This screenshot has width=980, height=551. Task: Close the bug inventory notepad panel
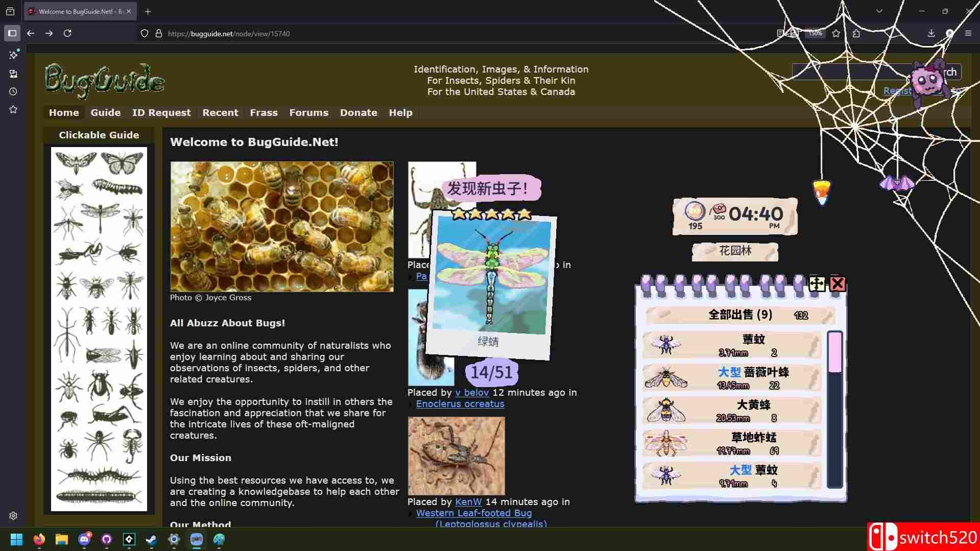tap(838, 284)
